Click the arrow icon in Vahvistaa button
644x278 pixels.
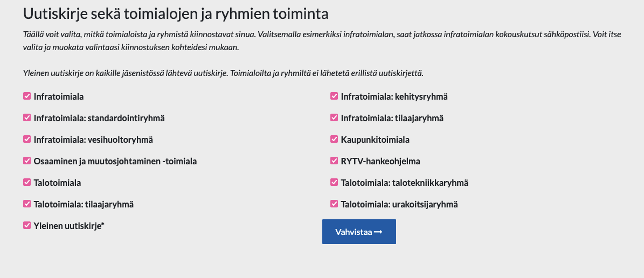378,232
